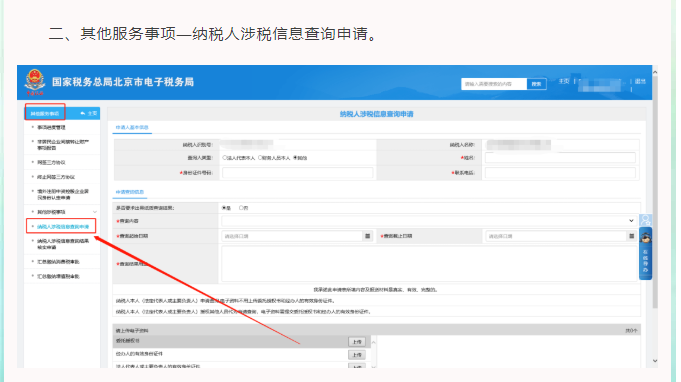Open the 在线导办 online assistant widget

coord(645,254)
